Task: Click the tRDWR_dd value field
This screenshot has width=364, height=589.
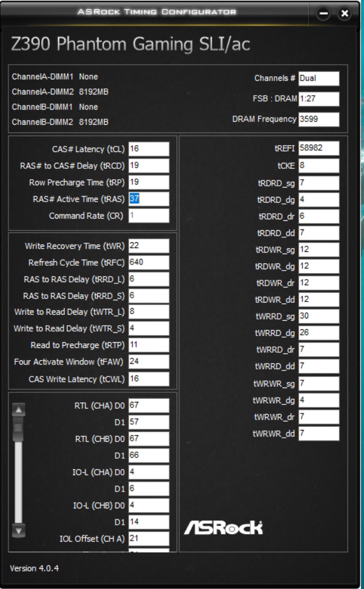Action: [319, 300]
